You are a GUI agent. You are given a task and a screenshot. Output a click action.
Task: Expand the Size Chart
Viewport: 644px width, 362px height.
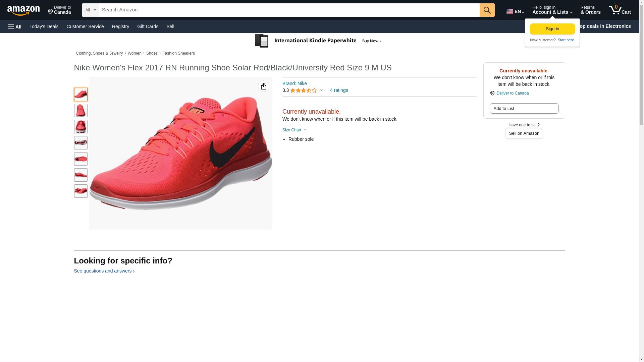pos(294,130)
